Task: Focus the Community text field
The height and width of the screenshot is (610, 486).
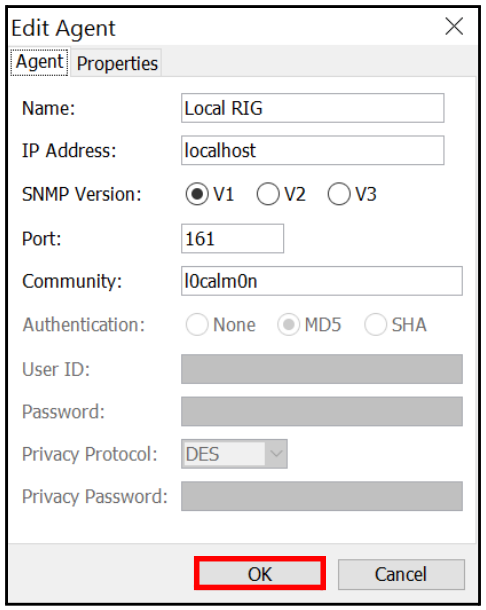Action: click(322, 281)
